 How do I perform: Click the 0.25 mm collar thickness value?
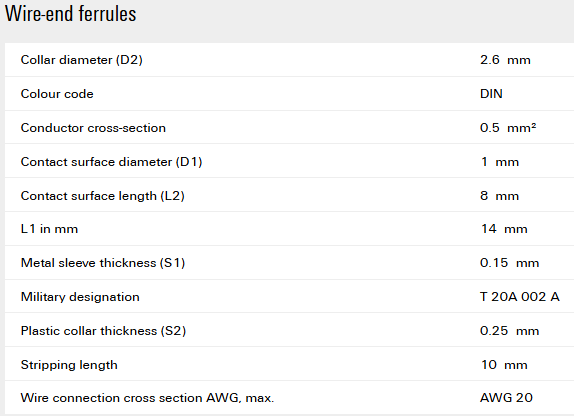point(510,331)
